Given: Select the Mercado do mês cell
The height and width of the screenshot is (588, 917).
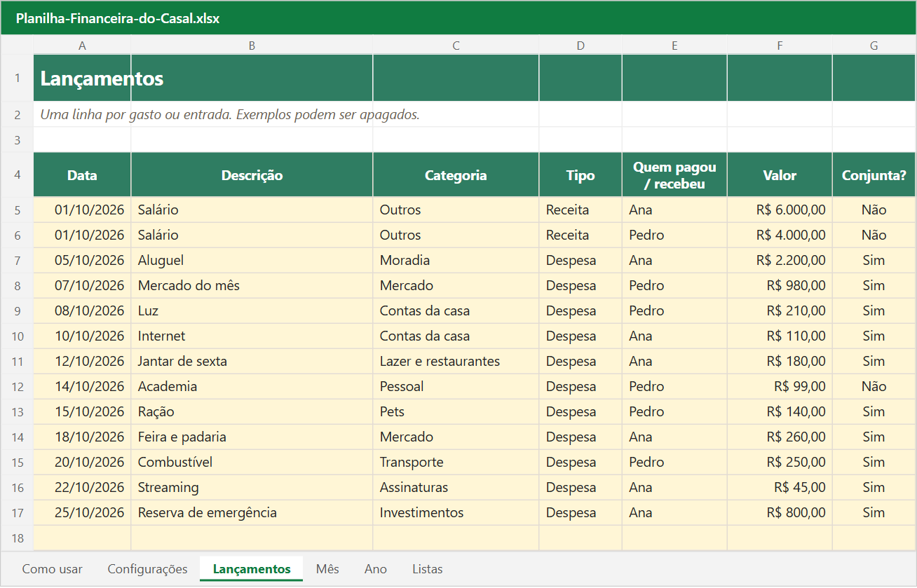Looking at the screenshot, I should 252,286.
